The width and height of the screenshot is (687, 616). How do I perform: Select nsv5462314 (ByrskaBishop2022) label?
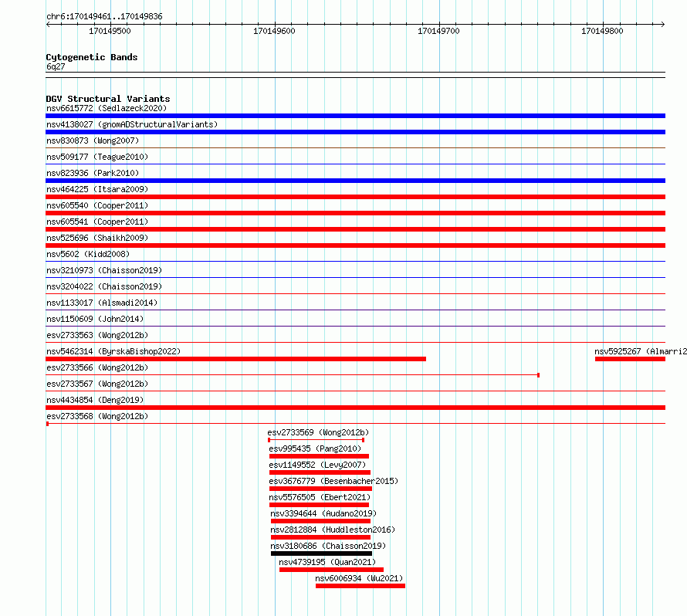coord(113,351)
